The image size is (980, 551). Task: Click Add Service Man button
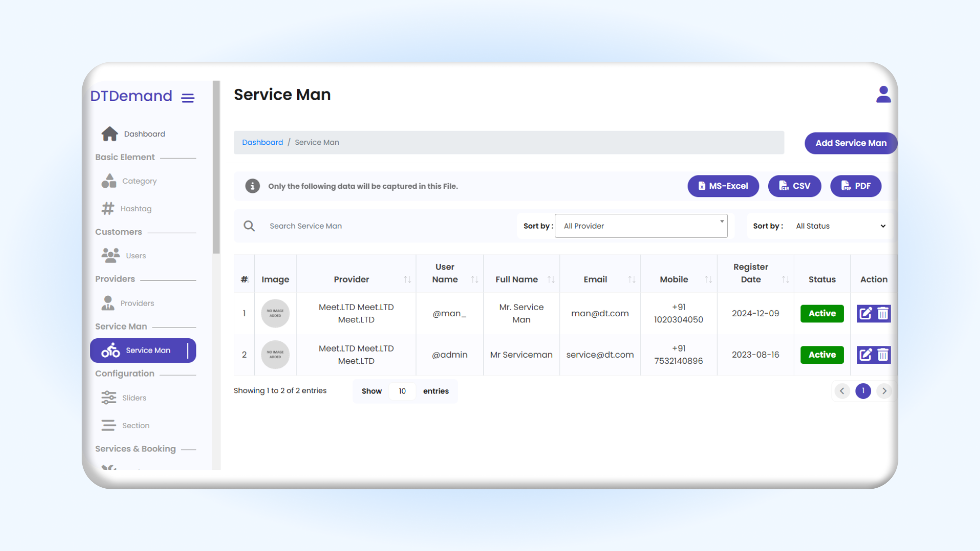coord(850,143)
